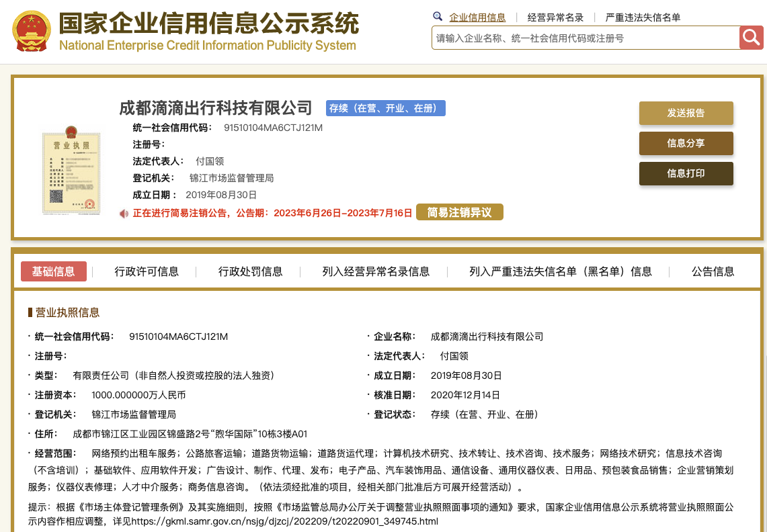The height and width of the screenshot is (532, 767).
Task: Click the national emblem logo icon
Action: click(31, 32)
